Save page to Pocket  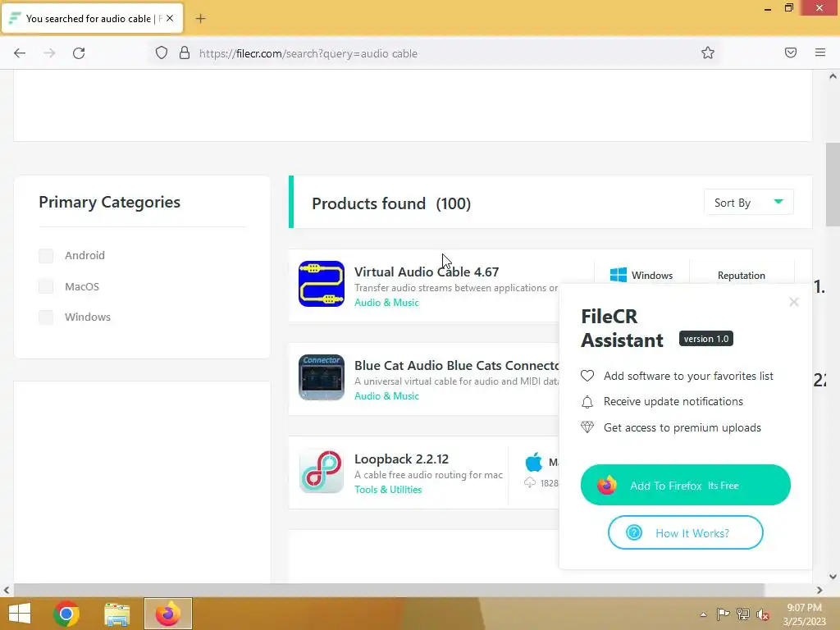[x=790, y=52]
